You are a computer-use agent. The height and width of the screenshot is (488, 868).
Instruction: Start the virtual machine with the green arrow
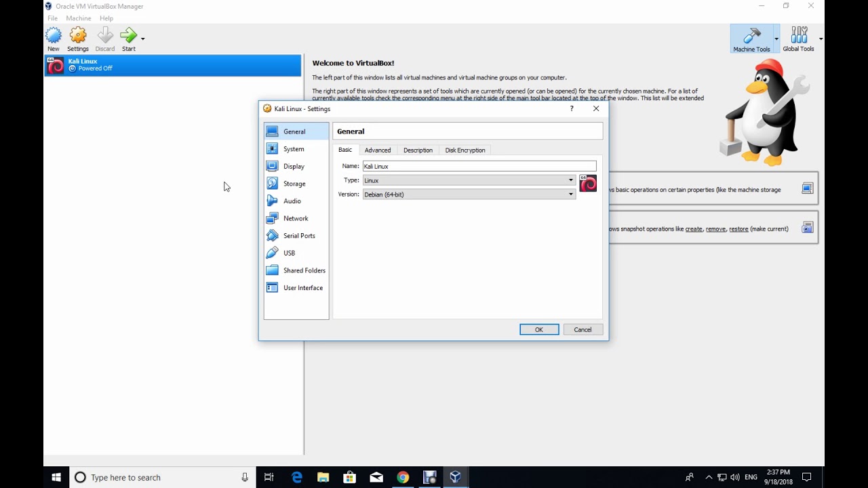coord(129,39)
